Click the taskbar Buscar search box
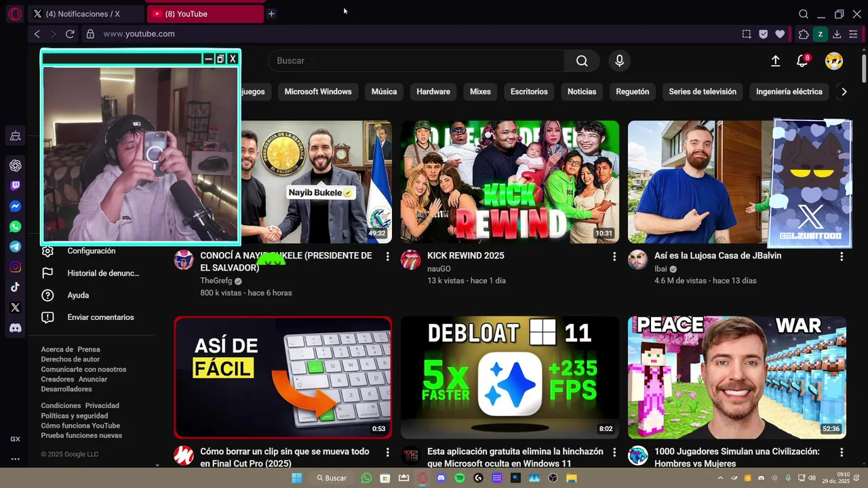This screenshot has height=488, width=868. tap(332, 478)
